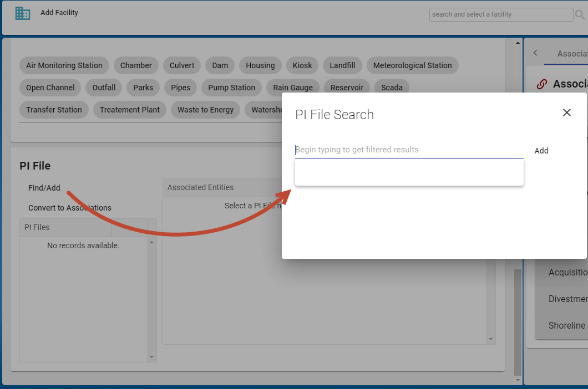Click the main panel vertical scrollbar thumb
This screenshot has width=588, height=389.
(x=518, y=321)
